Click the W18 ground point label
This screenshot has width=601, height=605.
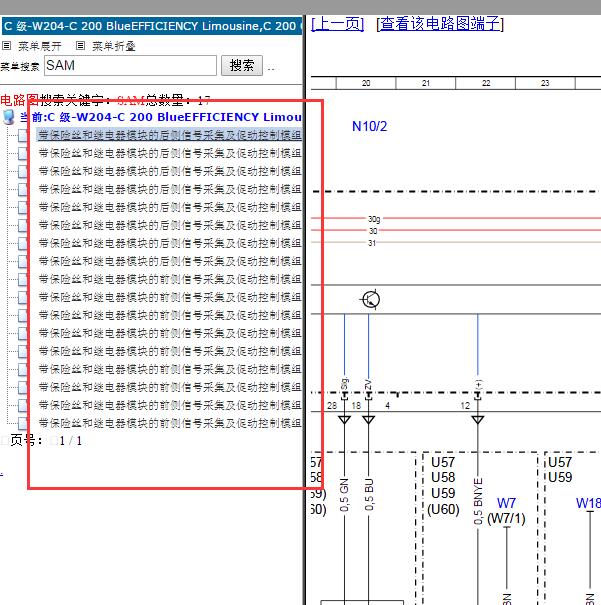tap(588, 503)
